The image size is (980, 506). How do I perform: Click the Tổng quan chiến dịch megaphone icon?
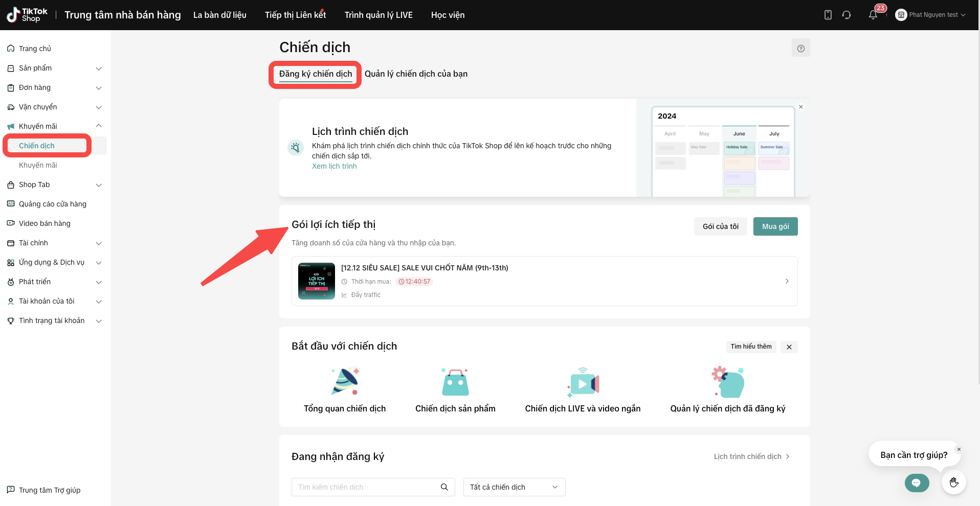coord(345,382)
